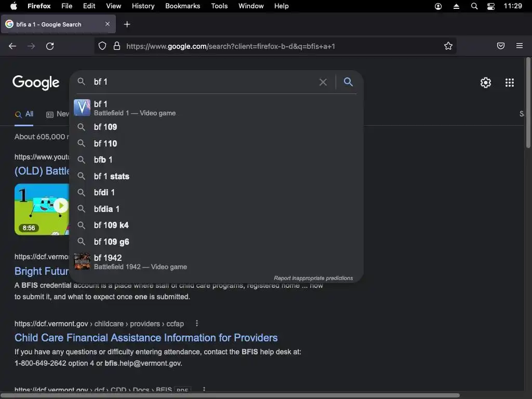Click magnifier icon beside 'bfb 1' suggestion
The height and width of the screenshot is (399, 532).
click(x=81, y=159)
